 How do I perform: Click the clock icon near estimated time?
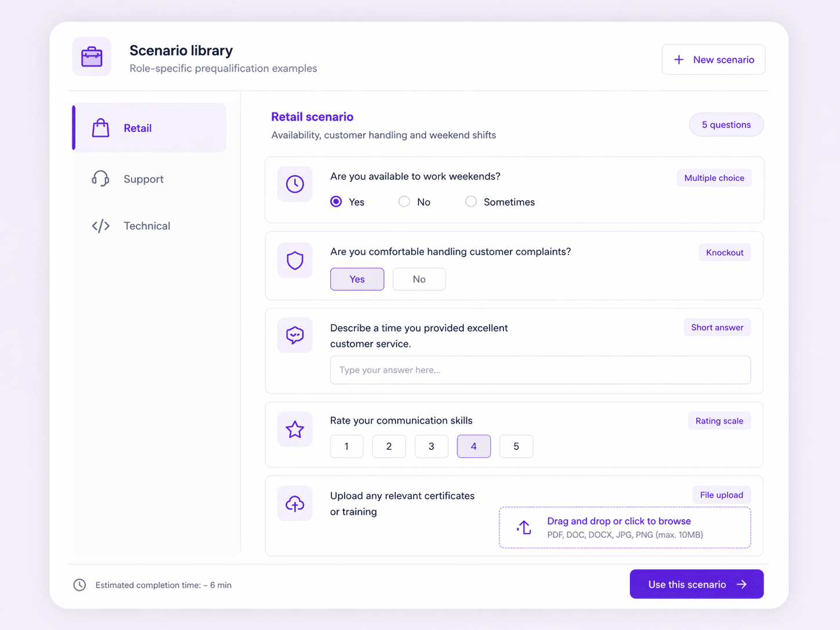(79, 585)
